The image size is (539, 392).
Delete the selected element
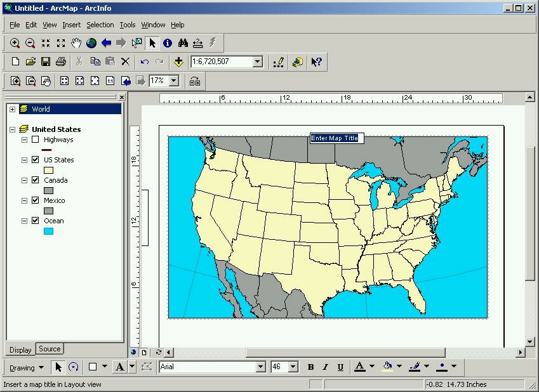coord(126,62)
